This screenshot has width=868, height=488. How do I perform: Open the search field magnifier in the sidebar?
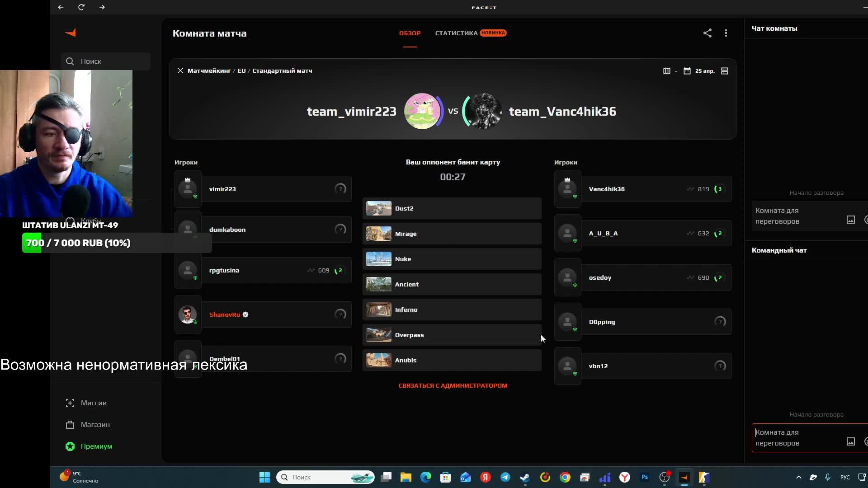coord(70,61)
